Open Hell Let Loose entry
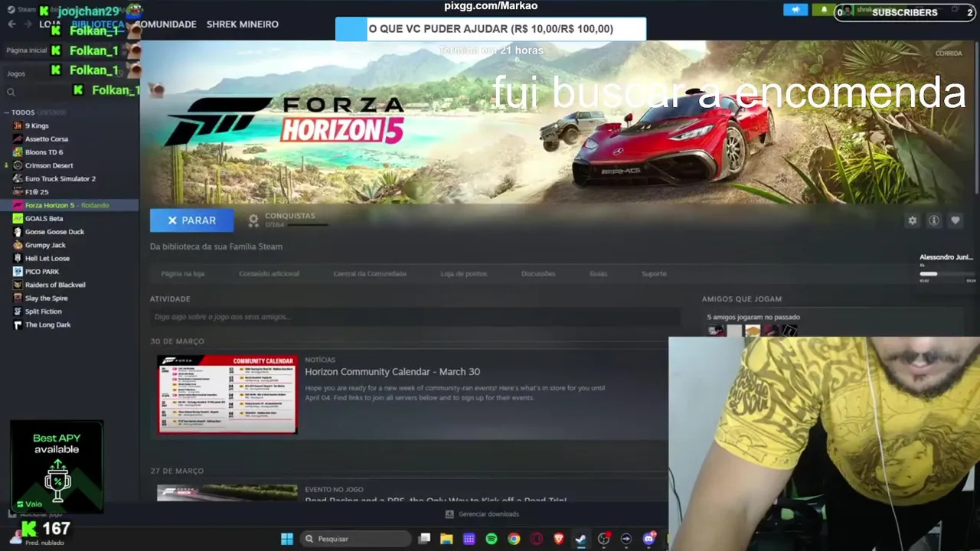The height and width of the screenshot is (551, 980). pyautogui.click(x=47, y=258)
